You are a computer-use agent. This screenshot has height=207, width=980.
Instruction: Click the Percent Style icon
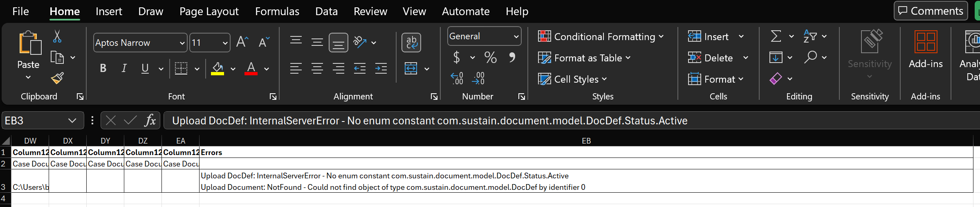(x=490, y=57)
